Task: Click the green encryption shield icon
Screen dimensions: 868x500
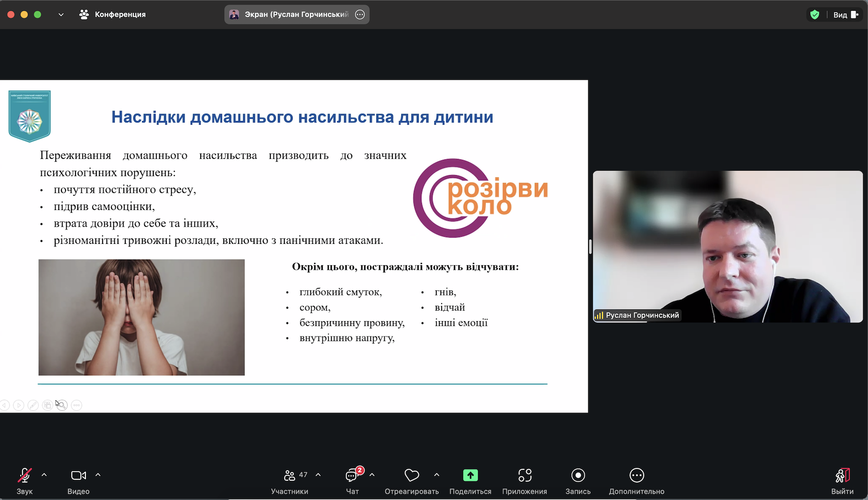Action: point(815,14)
